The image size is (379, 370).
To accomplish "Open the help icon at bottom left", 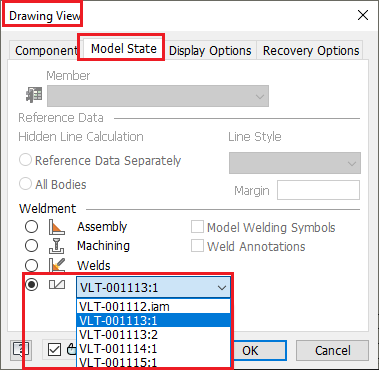I will pos(21,350).
